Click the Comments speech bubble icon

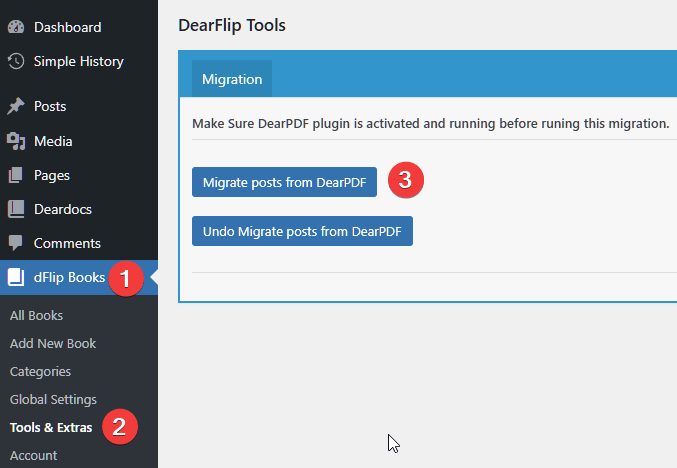tap(16, 243)
